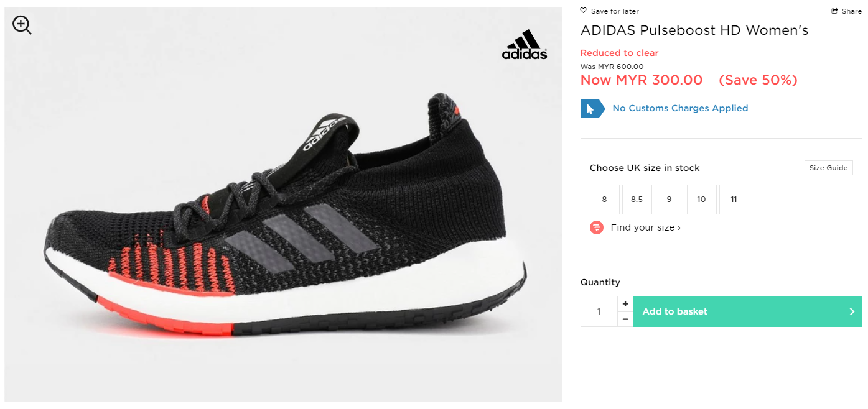
Task: Click the ADIDAS Pulseboost HD Women's title
Action: [x=694, y=30]
